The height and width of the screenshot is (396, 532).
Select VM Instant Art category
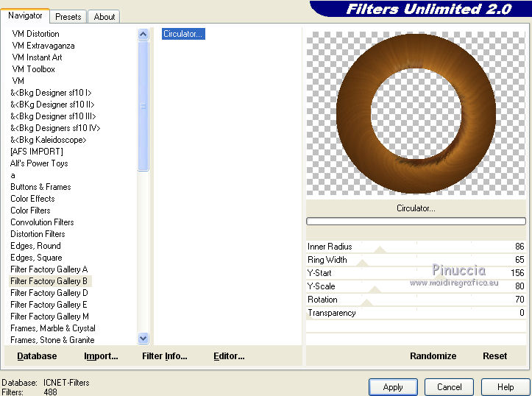pos(37,57)
